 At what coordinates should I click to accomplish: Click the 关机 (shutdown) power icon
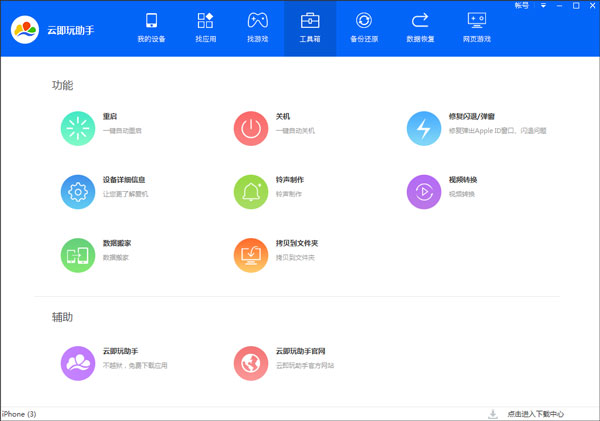coord(249,129)
